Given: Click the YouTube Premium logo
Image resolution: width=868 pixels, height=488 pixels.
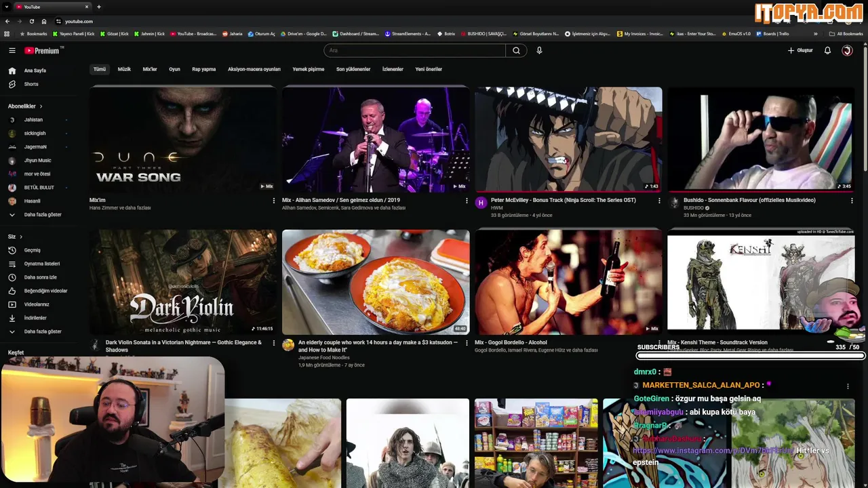Looking at the screenshot, I should pos(42,50).
